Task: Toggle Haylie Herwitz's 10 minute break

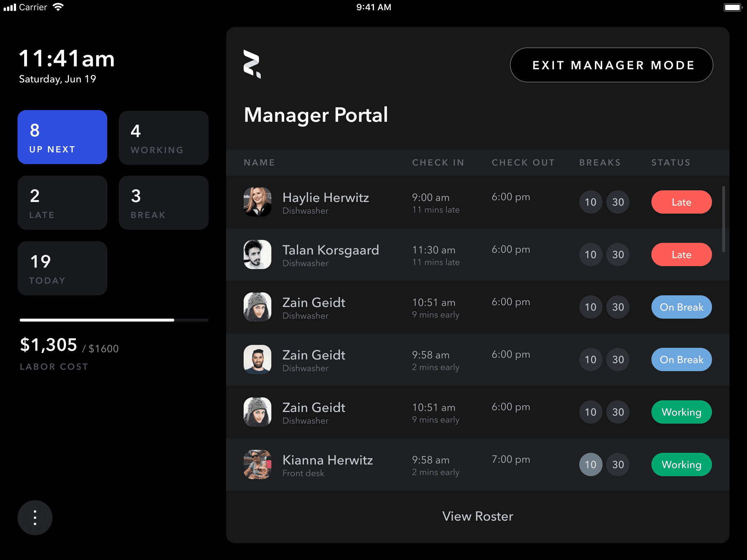Action: [x=591, y=202]
